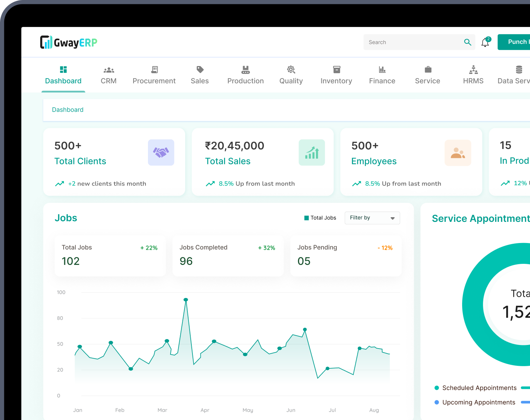Open the Filter by dropdown
530x420 pixels.
click(372, 218)
